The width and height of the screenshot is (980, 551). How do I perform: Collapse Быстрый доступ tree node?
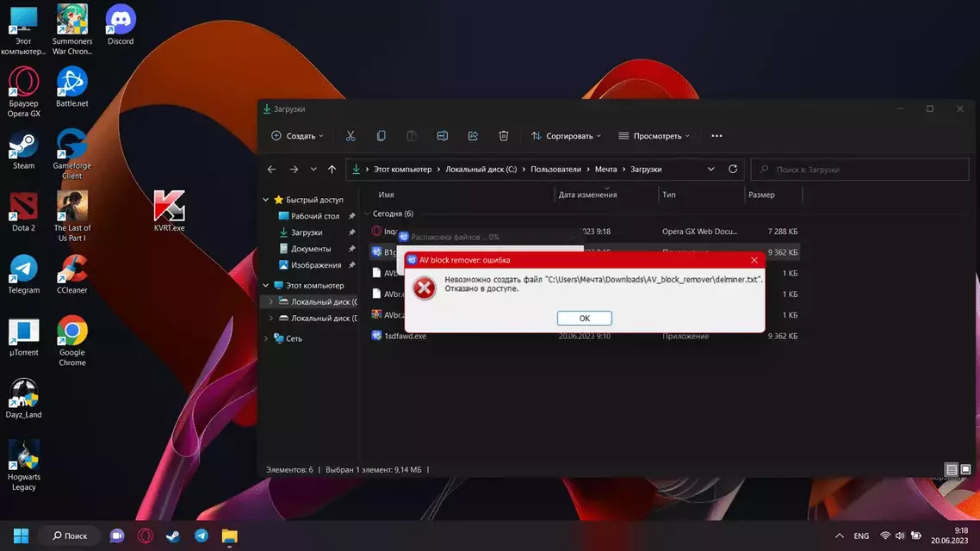[266, 200]
